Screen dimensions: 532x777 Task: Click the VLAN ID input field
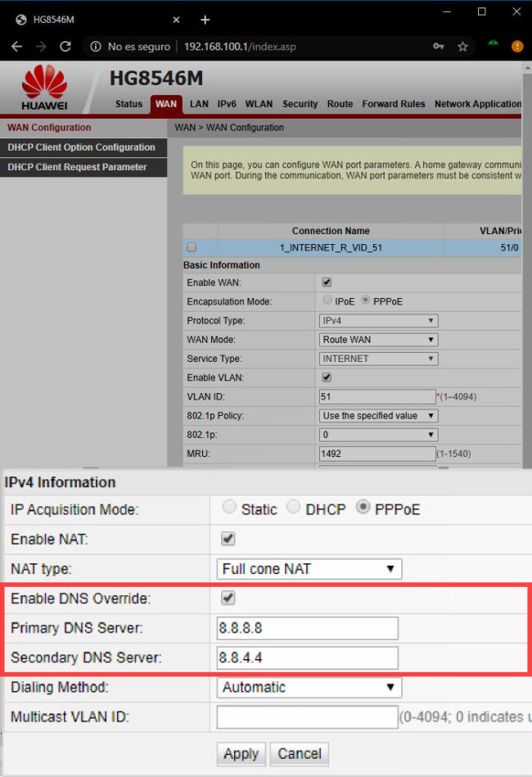pos(377,396)
